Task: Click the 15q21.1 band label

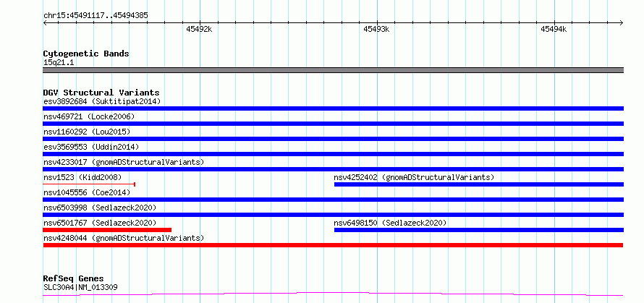Action: [59, 63]
